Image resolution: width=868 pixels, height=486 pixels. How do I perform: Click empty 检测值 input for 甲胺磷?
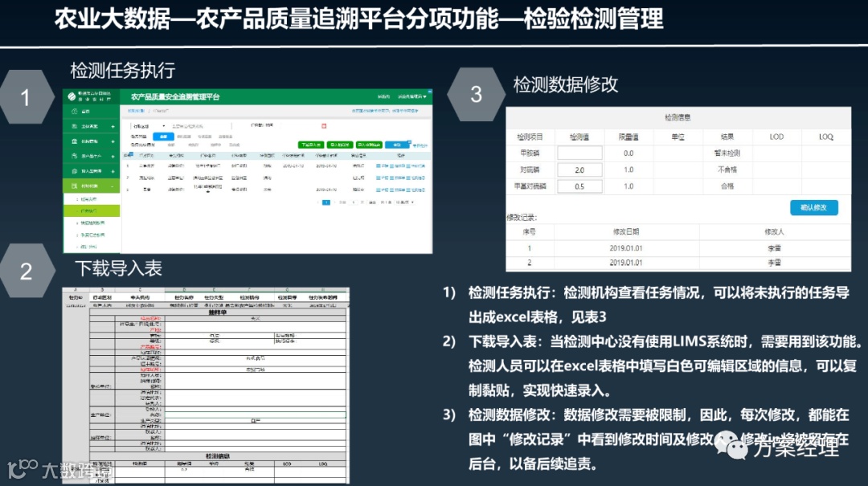(x=579, y=153)
